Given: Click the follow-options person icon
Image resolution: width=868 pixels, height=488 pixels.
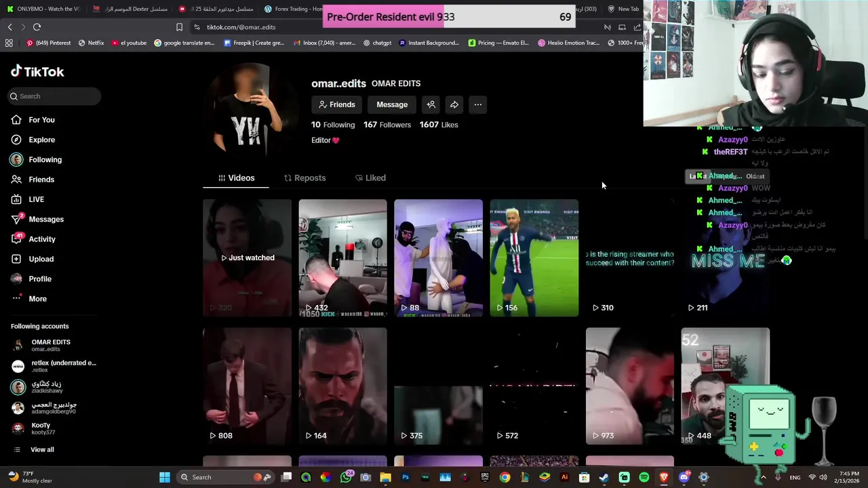Looking at the screenshot, I should coord(431,104).
